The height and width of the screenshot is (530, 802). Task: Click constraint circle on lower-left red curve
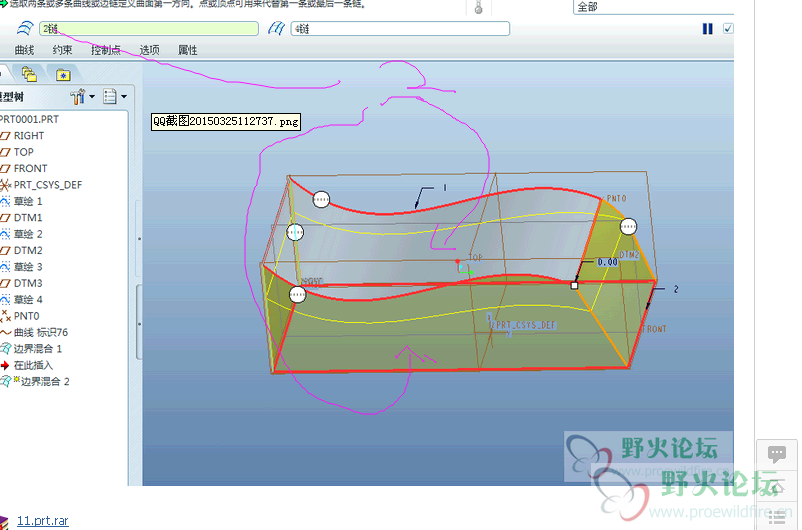click(297, 295)
